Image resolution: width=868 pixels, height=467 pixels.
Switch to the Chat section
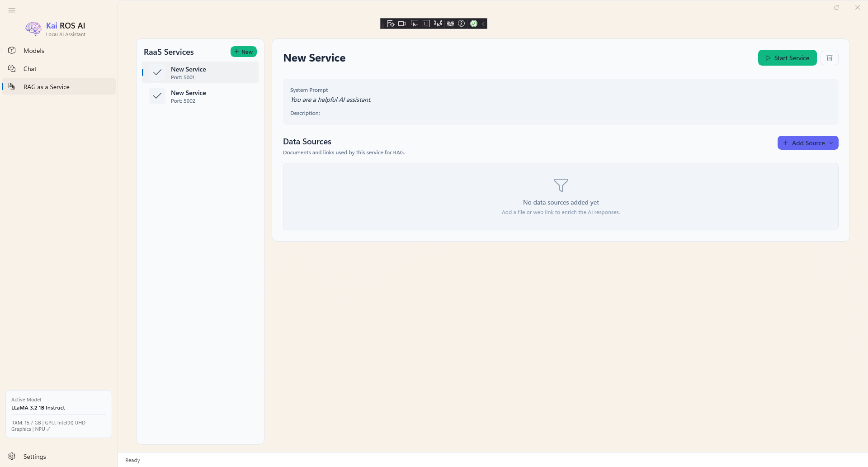pos(29,68)
